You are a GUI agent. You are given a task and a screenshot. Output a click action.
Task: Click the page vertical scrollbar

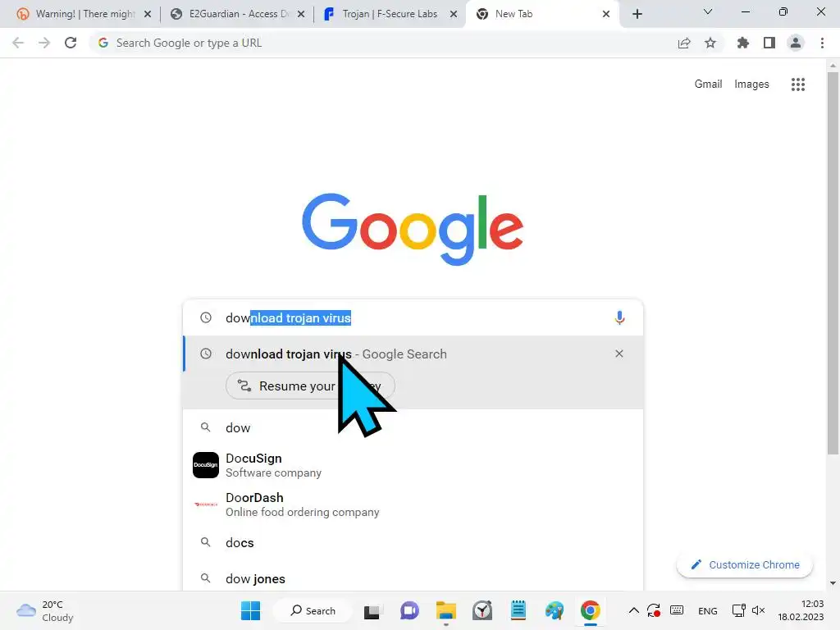click(x=833, y=262)
